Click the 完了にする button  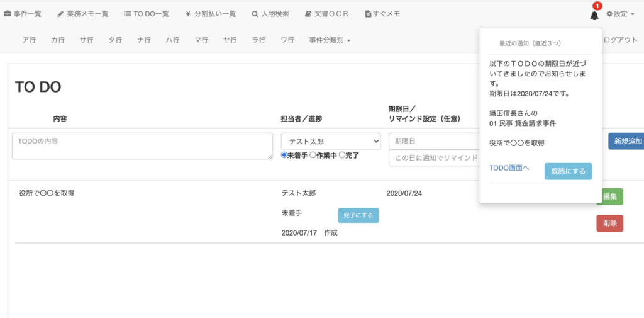pyautogui.click(x=358, y=215)
